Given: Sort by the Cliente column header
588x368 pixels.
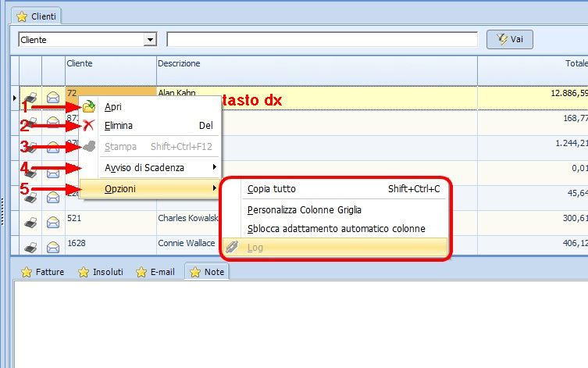Looking at the screenshot, I should coord(111,70).
